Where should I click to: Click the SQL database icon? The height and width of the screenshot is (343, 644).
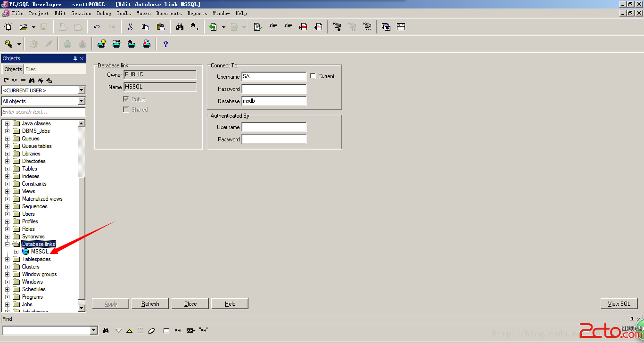(x=116, y=44)
